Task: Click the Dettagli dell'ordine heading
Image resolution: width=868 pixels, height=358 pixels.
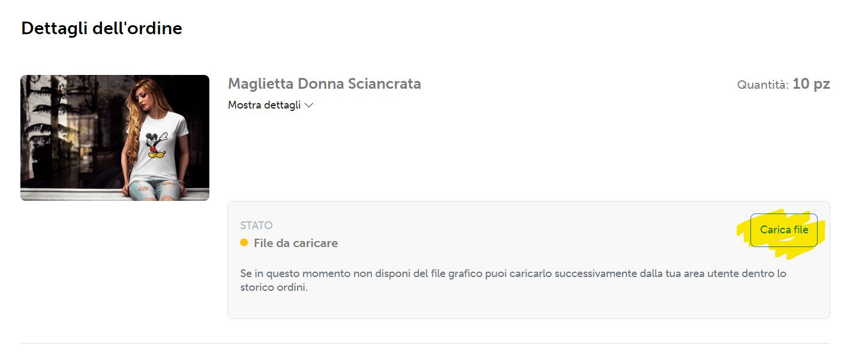Action: pos(101,28)
